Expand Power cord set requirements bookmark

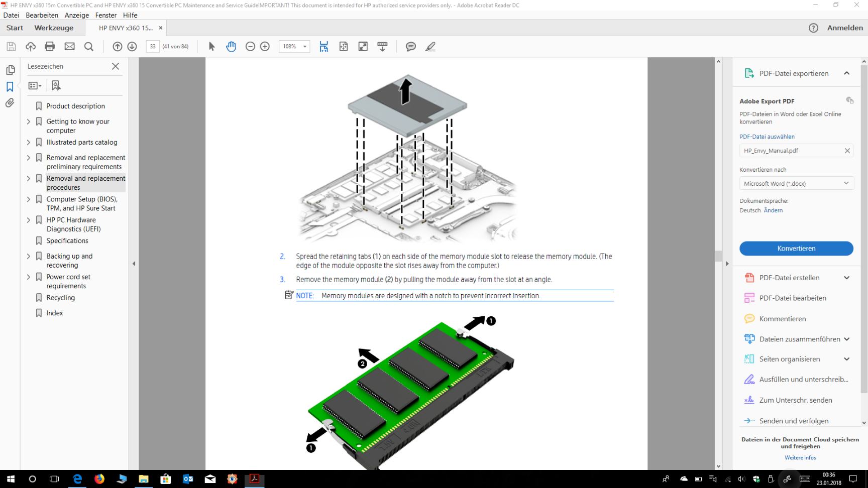tap(29, 277)
